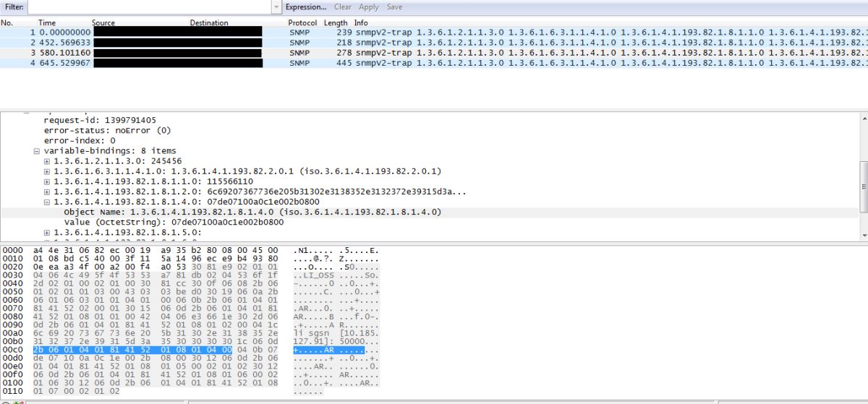Expand the 1.3.6.1.4.1.193.82.1.8.1.5.0 binding node

(47, 233)
